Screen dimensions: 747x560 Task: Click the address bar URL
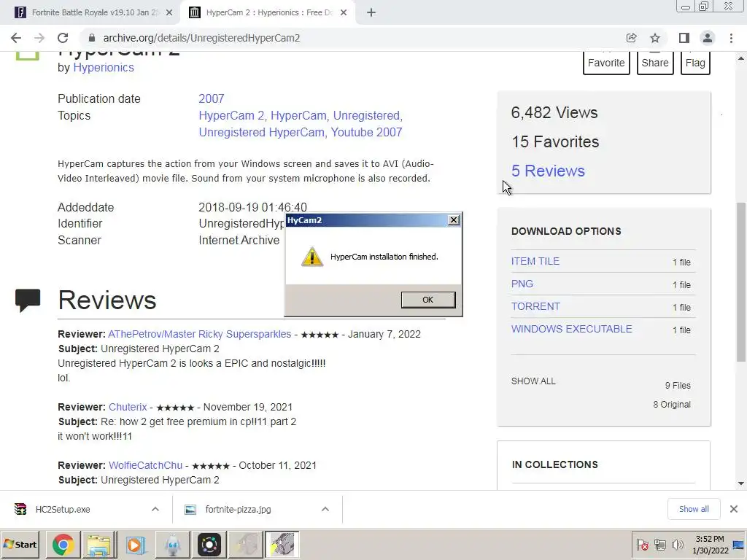click(201, 38)
